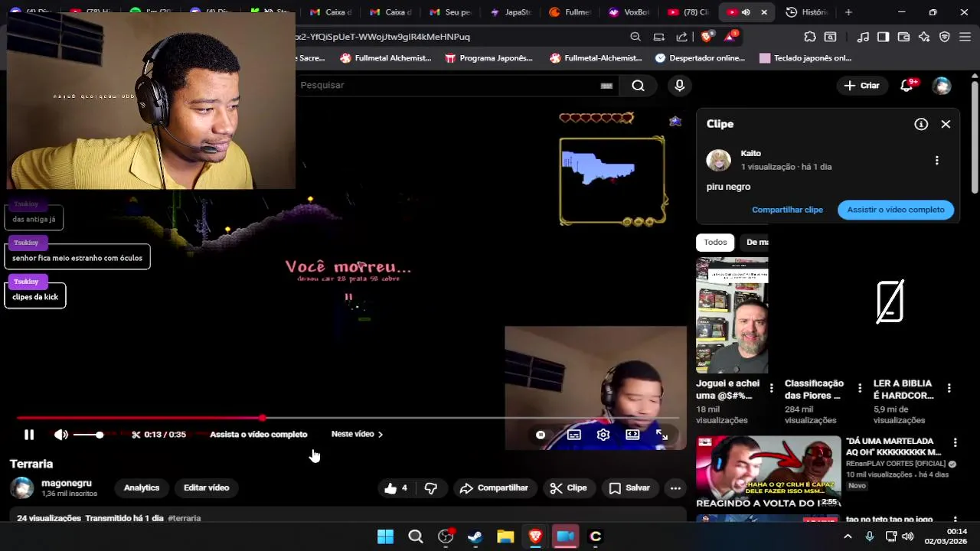The height and width of the screenshot is (551, 980).
Task: Open options for 'DÁ UMA MARTELADA' video
Action: tap(955, 442)
